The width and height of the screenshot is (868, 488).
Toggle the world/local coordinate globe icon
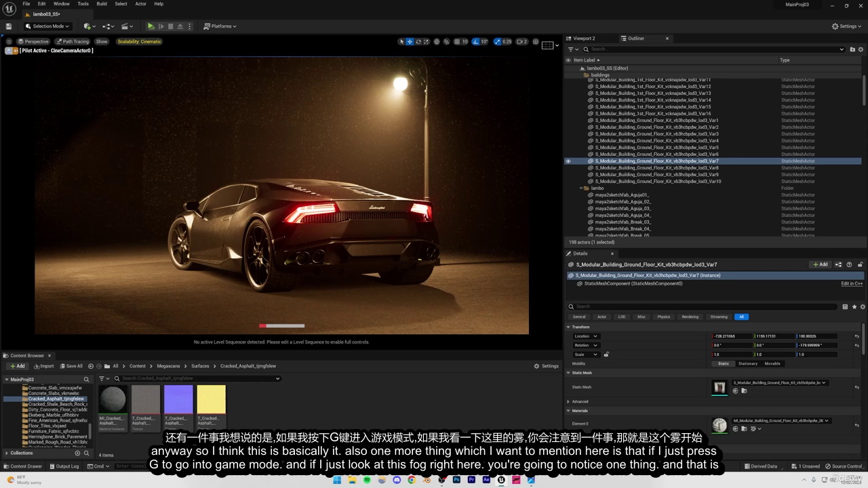(x=437, y=41)
